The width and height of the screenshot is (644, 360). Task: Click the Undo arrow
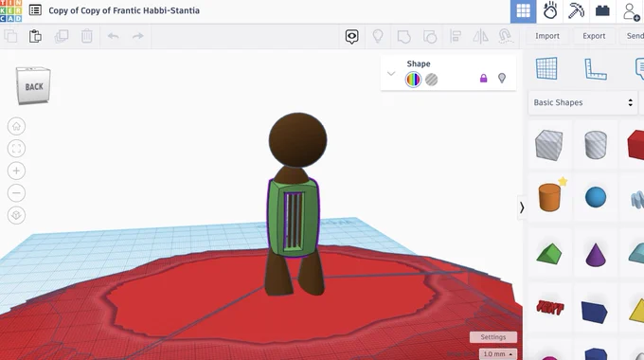click(114, 36)
